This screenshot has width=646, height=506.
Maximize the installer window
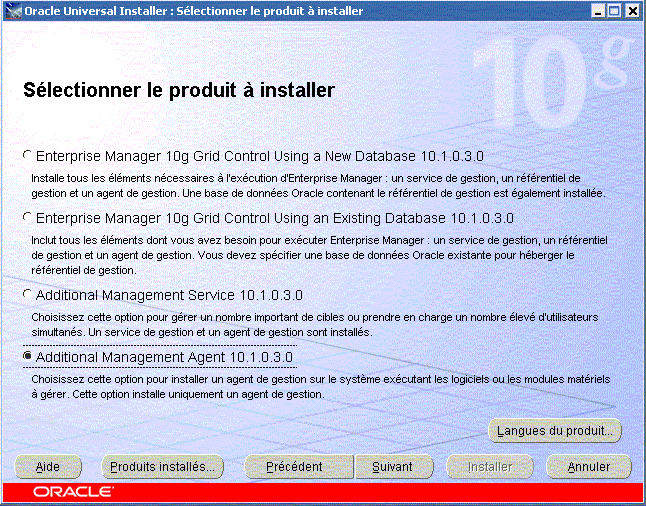[615, 11]
